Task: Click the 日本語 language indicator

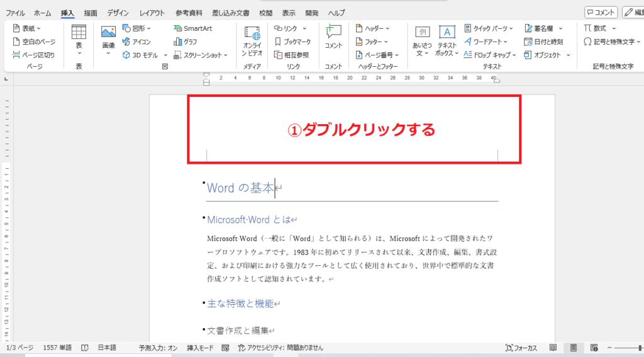Action: [x=107, y=348]
